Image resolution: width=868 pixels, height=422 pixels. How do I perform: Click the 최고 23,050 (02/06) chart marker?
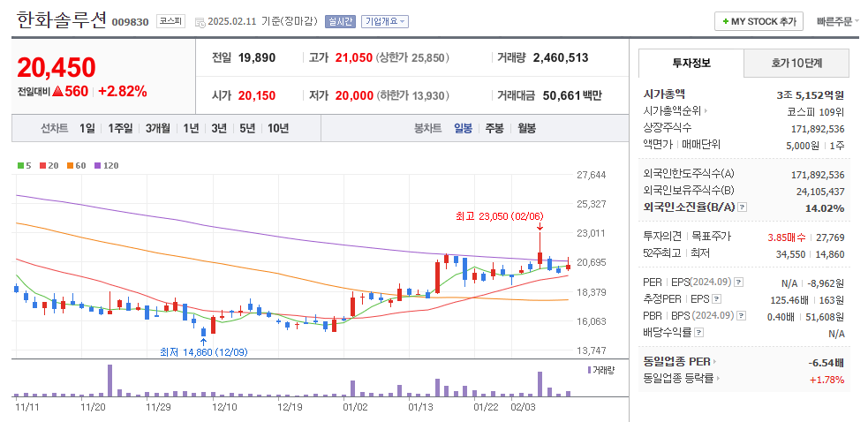click(x=498, y=216)
